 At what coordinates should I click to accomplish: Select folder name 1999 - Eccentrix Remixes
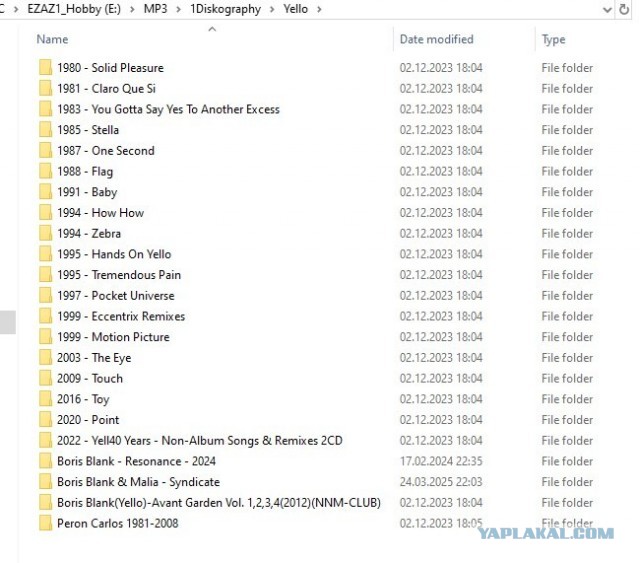tap(121, 316)
